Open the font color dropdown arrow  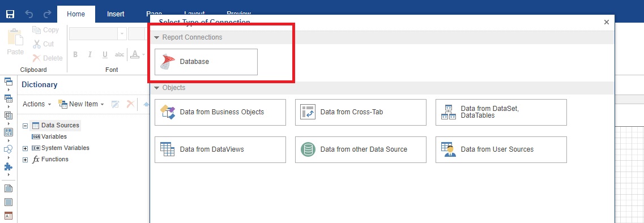point(143,55)
